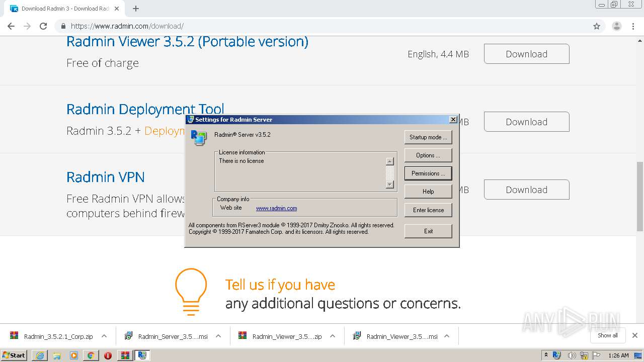644x362 pixels.
Task: Download Radmin VPN
Action: (526, 190)
